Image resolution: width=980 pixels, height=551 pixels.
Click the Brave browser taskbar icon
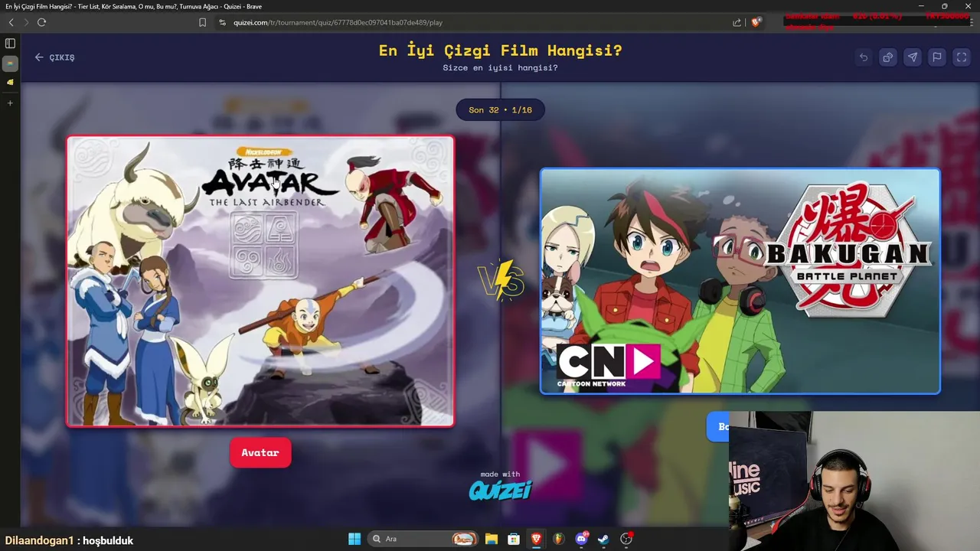point(536,539)
